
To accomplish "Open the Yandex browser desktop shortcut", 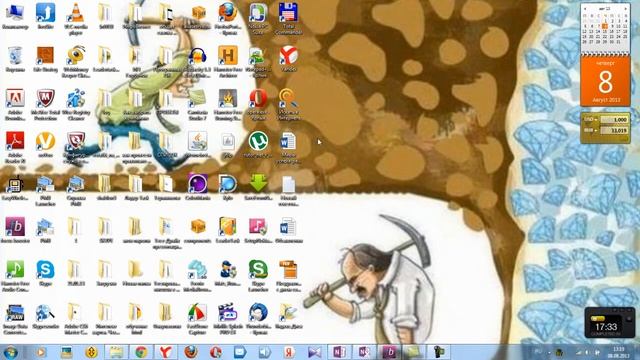I will point(288,58).
